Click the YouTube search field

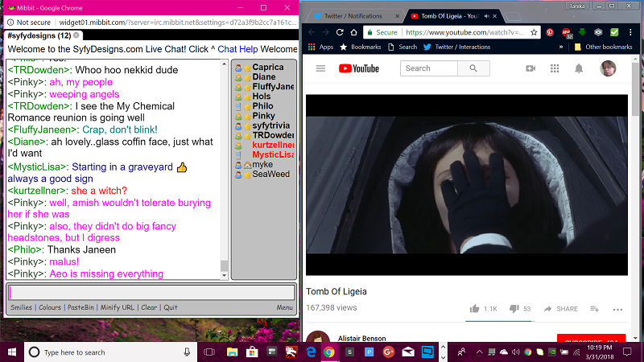tap(429, 68)
